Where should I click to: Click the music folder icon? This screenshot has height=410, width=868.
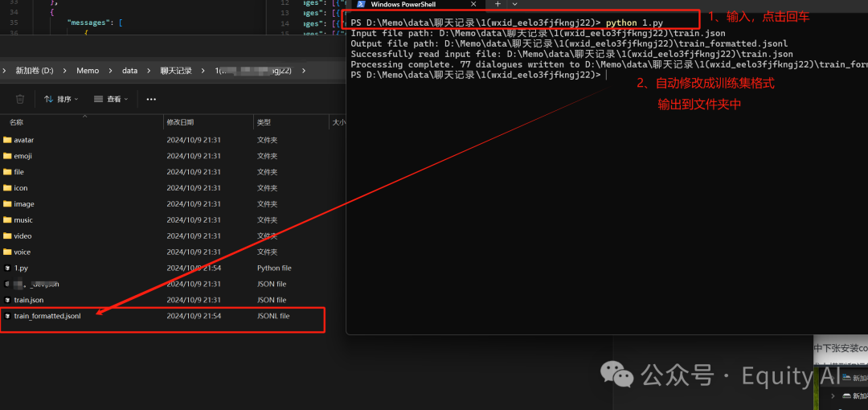pyautogui.click(x=7, y=220)
